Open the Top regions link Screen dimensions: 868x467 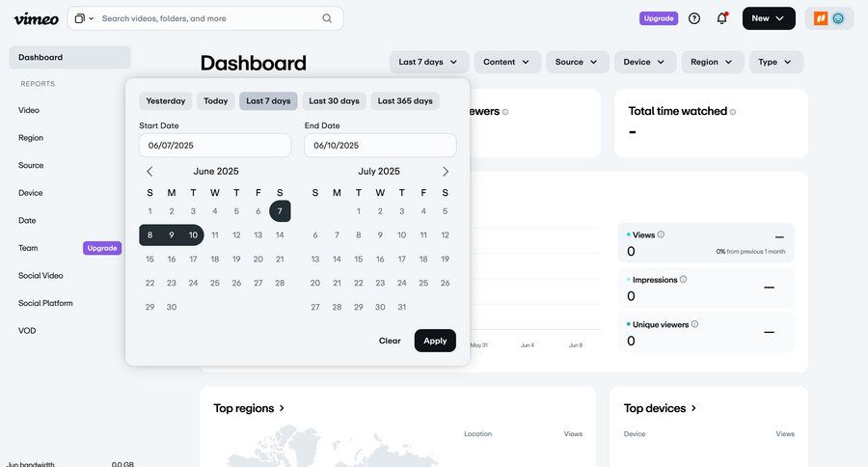(x=249, y=408)
